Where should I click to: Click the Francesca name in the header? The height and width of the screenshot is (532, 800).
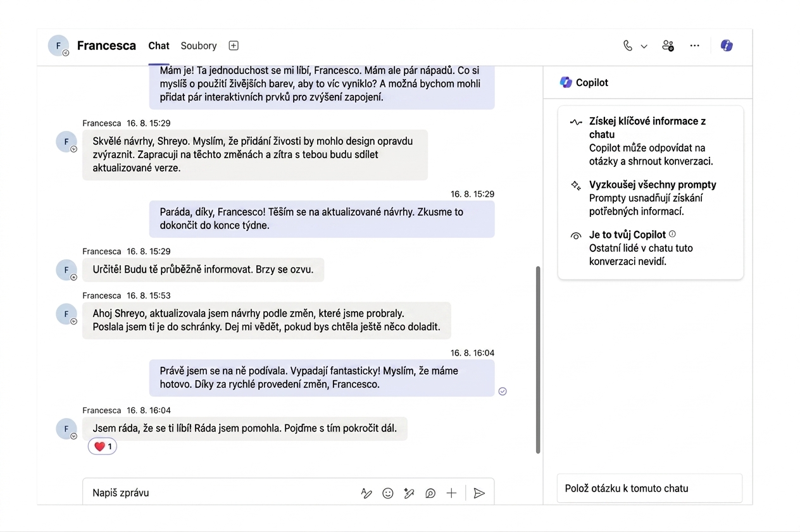(106, 46)
